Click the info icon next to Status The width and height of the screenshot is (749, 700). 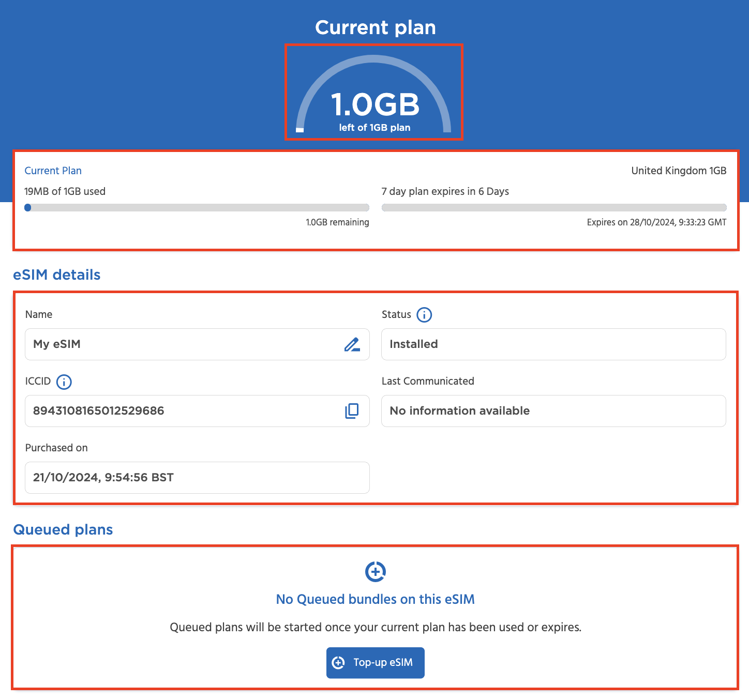pos(424,315)
